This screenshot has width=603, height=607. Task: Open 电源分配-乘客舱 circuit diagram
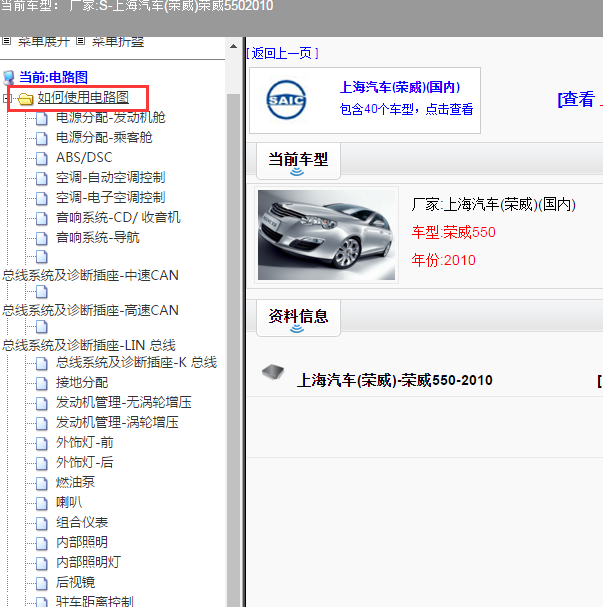point(104,137)
